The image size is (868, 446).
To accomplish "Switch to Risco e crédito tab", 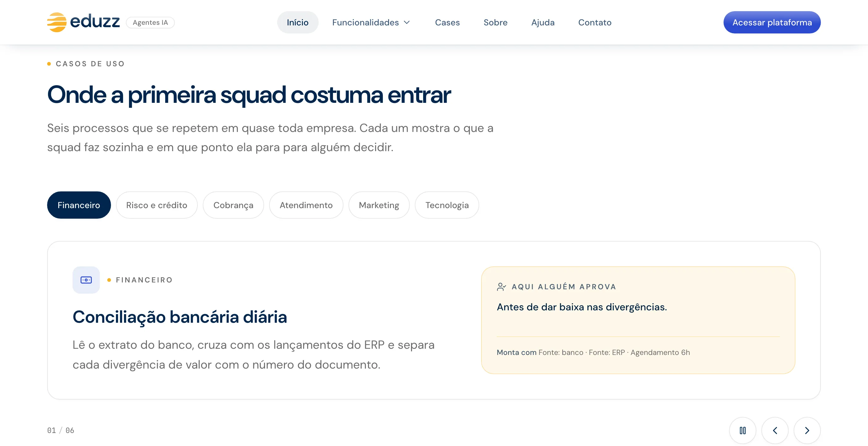I will [157, 205].
